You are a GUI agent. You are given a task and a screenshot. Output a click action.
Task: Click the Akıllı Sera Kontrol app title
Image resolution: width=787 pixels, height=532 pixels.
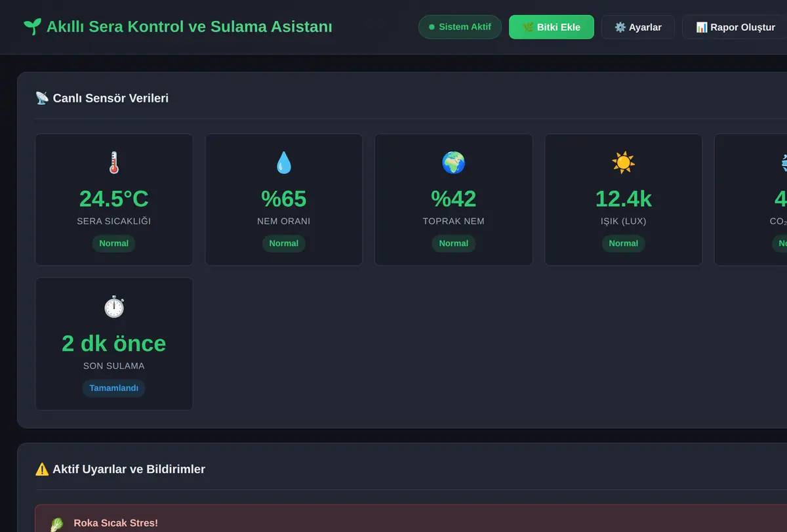coord(190,27)
